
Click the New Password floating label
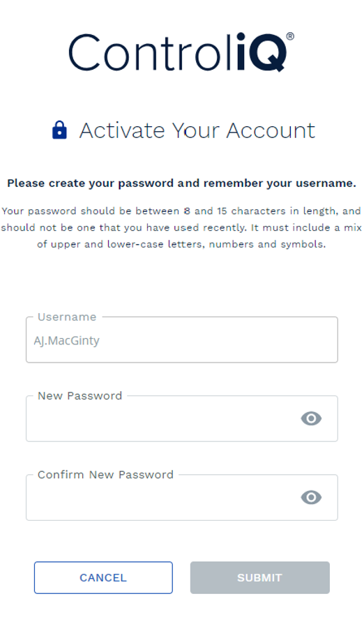[80, 396]
